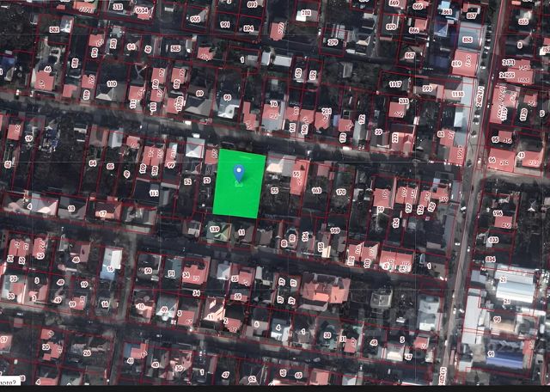This screenshot has height=392, width=550.
Task: Select parcel labeled 834
Action: pyautogui.click(x=491, y=260)
